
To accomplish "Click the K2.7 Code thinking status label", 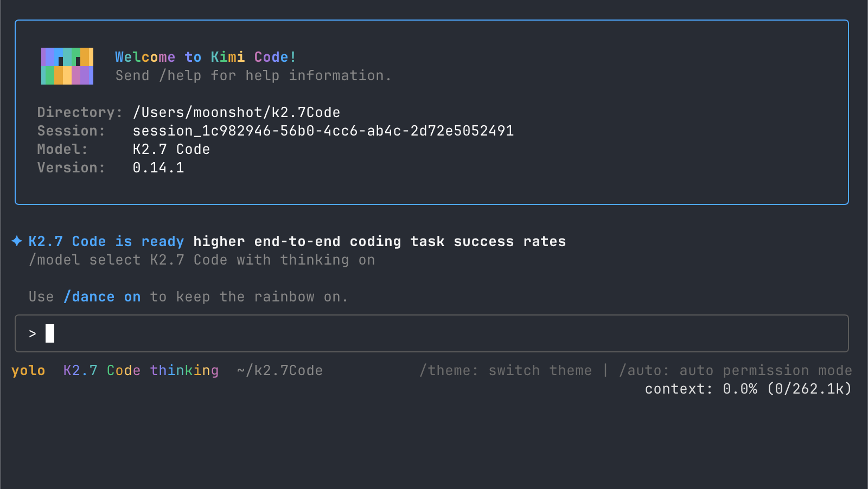I will click(x=141, y=370).
